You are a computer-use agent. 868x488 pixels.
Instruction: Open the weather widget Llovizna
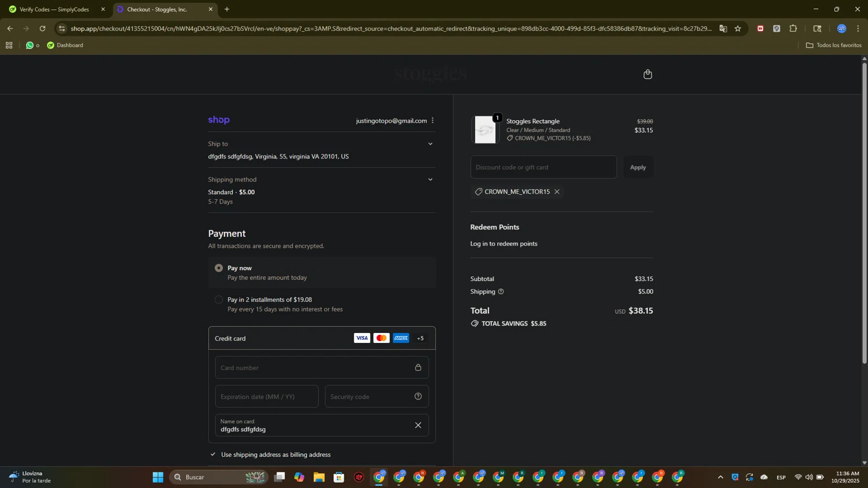[x=30, y=477]
